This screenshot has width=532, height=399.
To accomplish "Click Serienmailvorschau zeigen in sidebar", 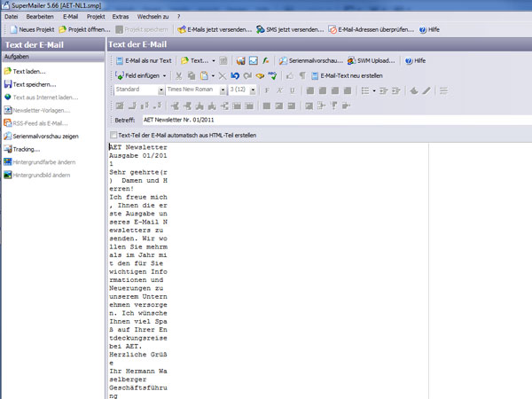I will (41, 136).
